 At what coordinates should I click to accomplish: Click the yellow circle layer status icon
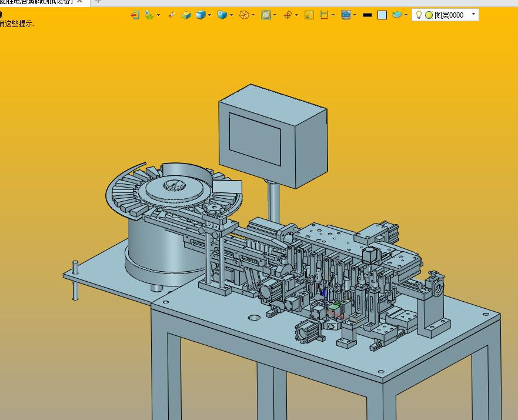429,15
